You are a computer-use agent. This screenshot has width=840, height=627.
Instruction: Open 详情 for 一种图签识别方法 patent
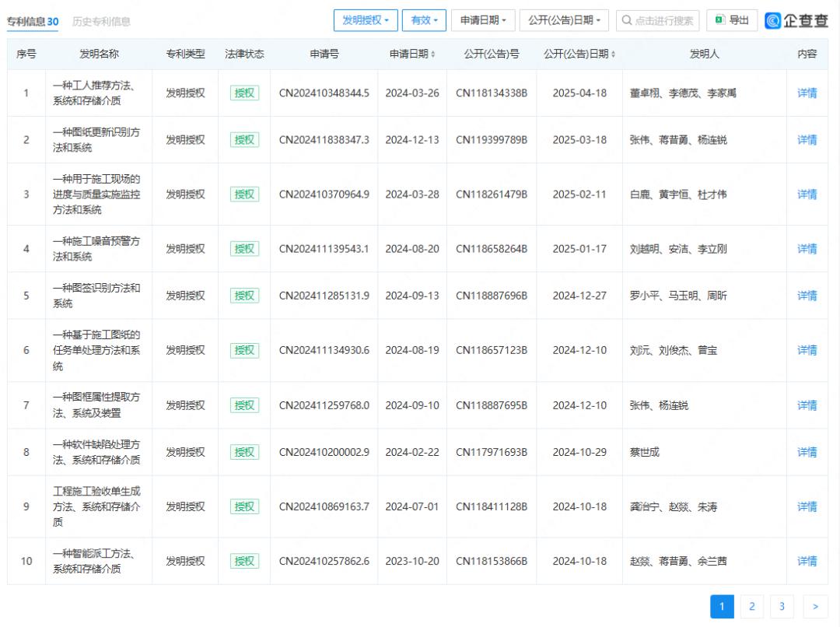point(807,296)
